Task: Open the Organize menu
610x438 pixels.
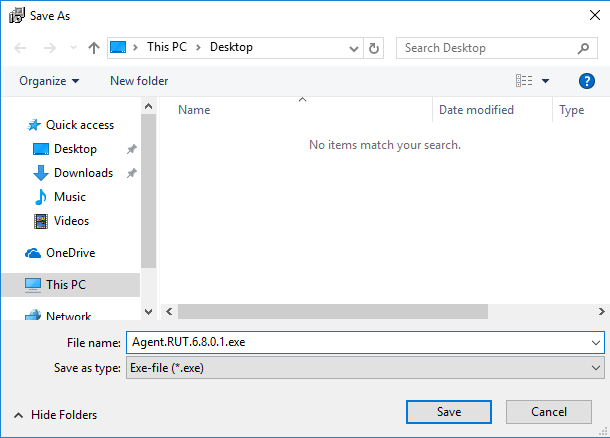Action: point(48,81)
